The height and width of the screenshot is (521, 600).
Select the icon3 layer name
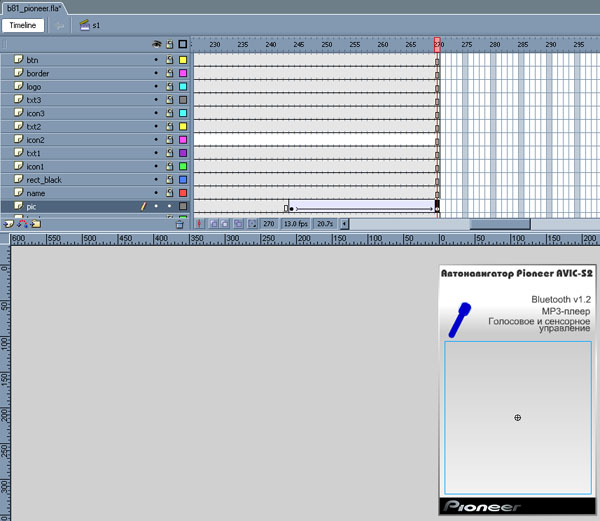click(x=36, y=113)
